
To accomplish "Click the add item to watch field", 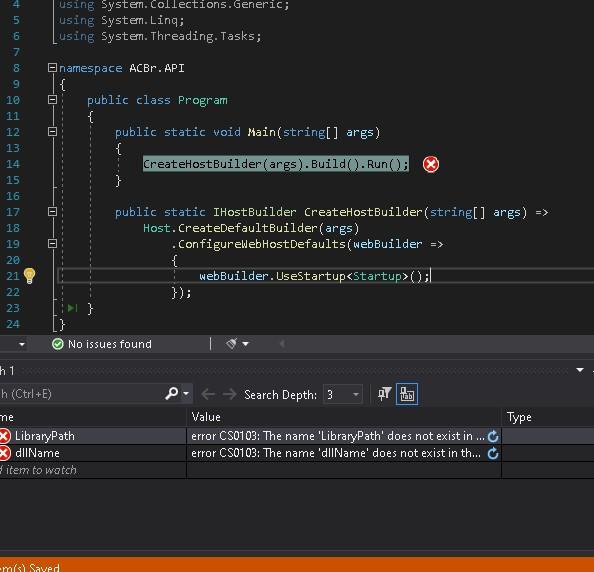I will (93, 470).
